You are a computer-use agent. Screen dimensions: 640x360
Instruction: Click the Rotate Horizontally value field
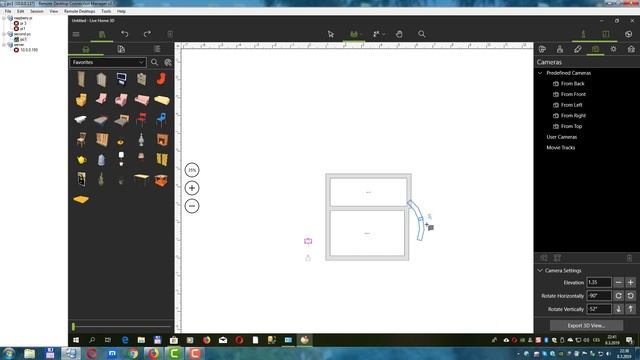(599, 296)
